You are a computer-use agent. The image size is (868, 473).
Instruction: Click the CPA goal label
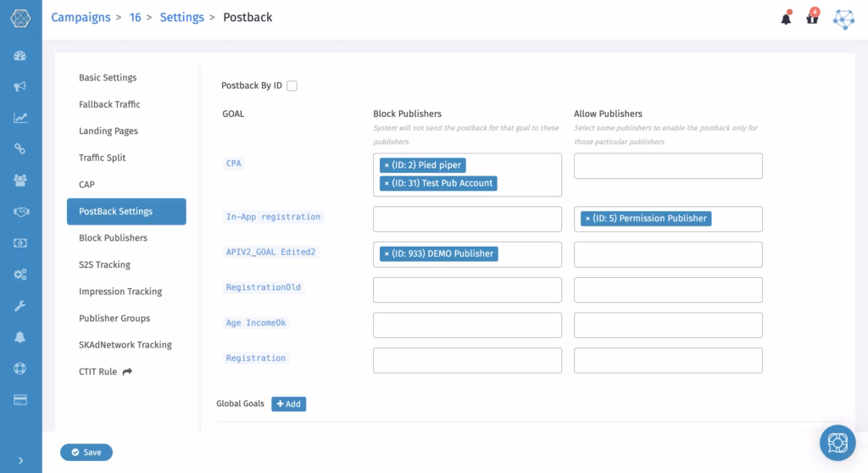[234, 164]
